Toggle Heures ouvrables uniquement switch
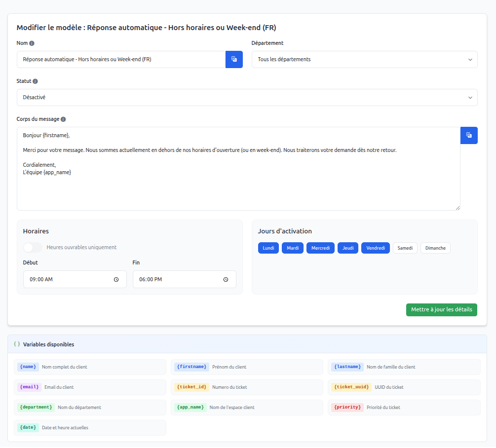The height and width of the screenshot is (448, 496). coord(32,248)
